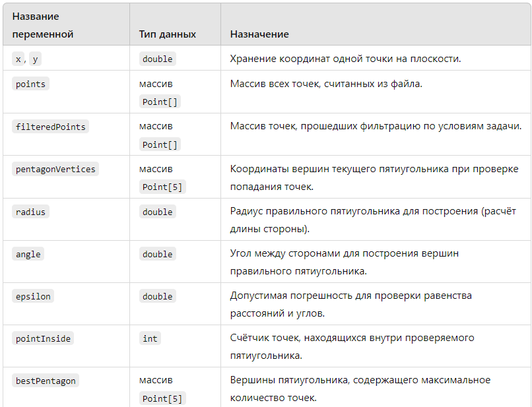
Task: Click the 'angle' variable name
Action: point(28,254)
